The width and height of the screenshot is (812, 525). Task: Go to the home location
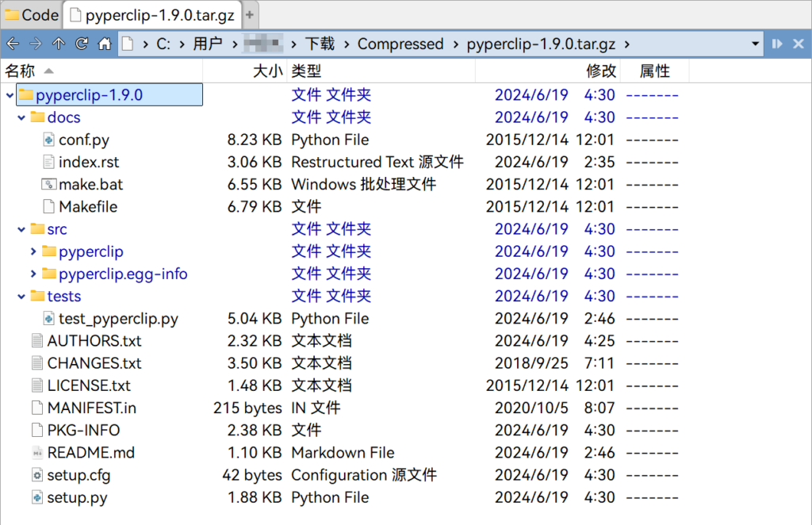coord(105,44)
